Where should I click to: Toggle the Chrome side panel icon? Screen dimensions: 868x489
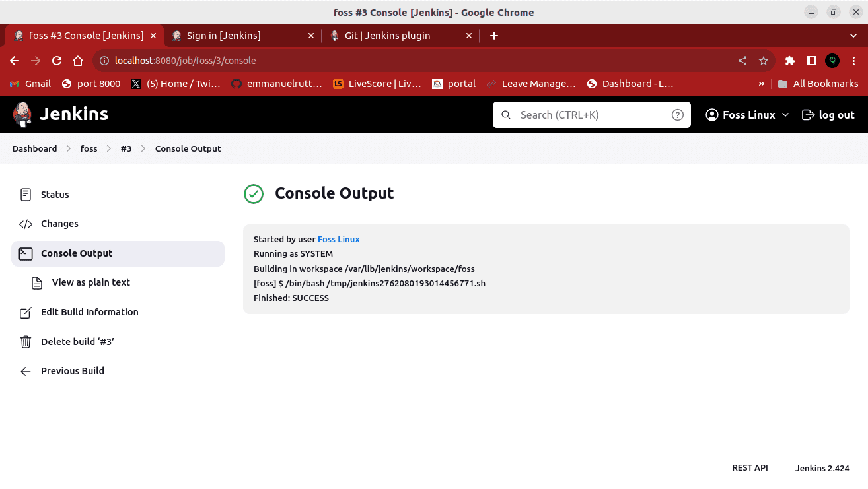coord(811,61)
